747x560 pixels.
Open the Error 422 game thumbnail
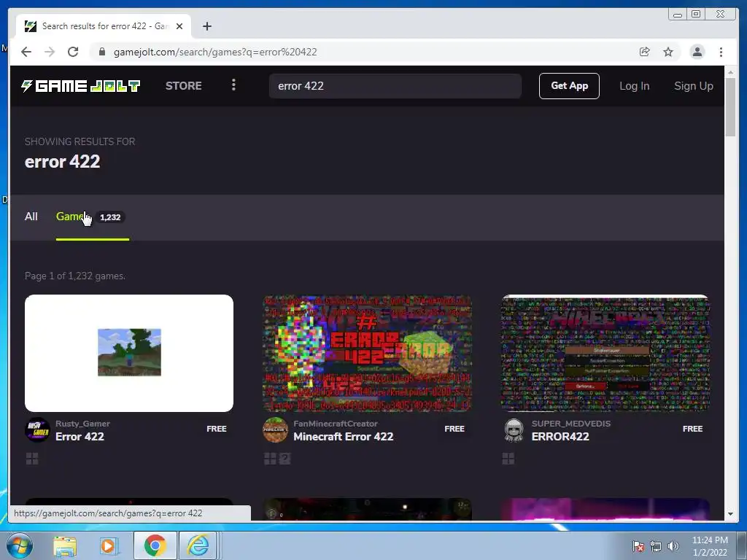point(129,353)
